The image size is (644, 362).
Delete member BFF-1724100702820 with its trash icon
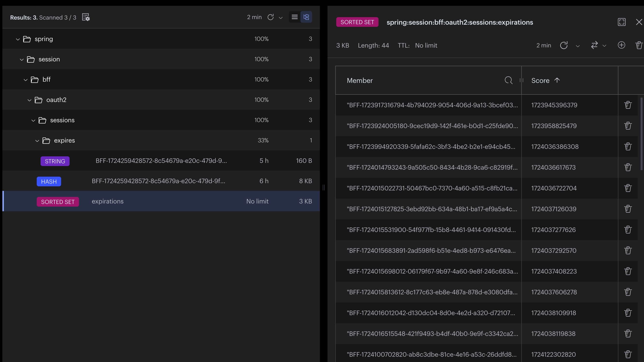pyautogui.click(x=628, y=354)
